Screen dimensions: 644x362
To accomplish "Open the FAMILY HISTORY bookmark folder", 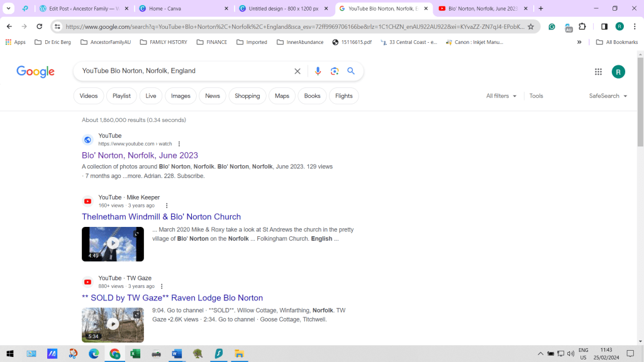I will tap(163, 42).
